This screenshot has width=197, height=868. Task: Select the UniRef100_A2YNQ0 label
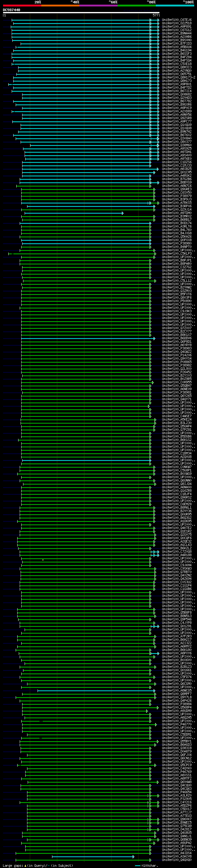[x=176, y=71]
